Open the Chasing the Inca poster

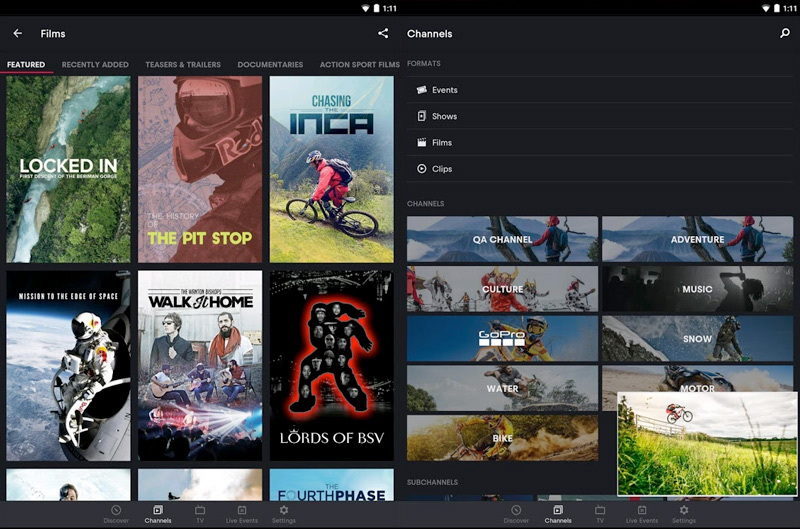332,169
